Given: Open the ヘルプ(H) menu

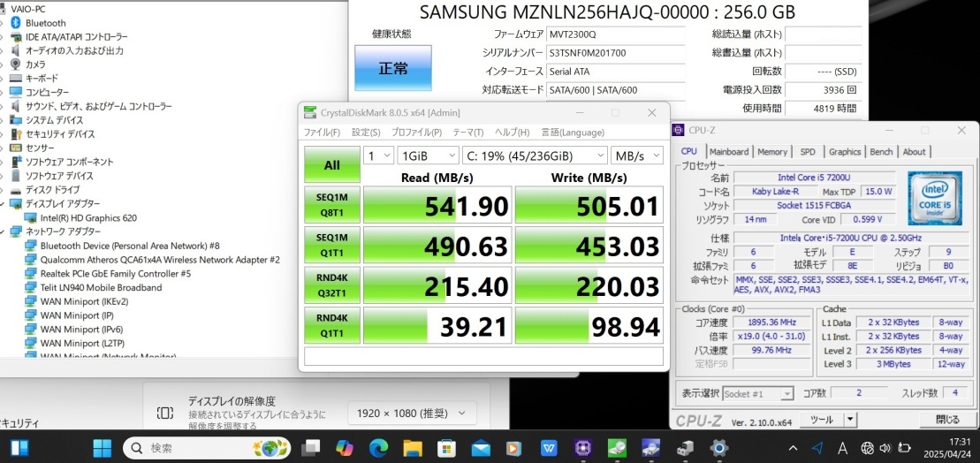Looking at the screenshot, I should [x=512, y=133].
